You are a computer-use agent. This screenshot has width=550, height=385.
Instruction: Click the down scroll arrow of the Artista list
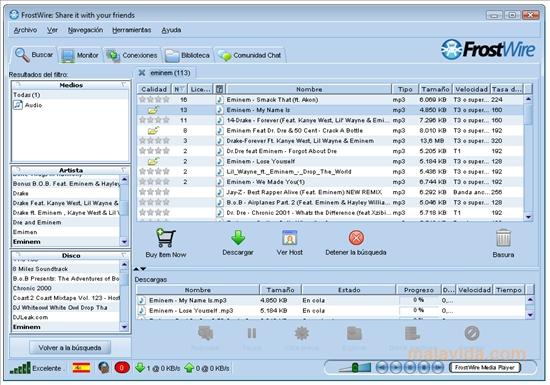pyautogui.click(x=124, y=242)
